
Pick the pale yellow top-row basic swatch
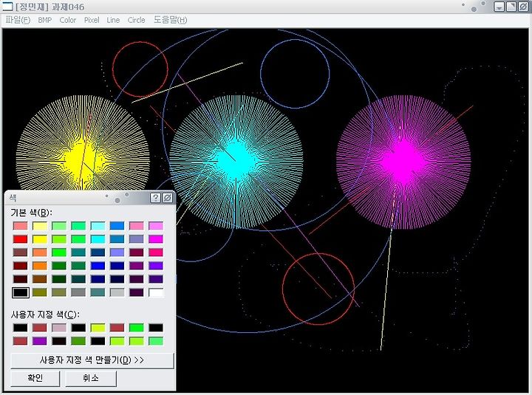(x=40, y=226)
